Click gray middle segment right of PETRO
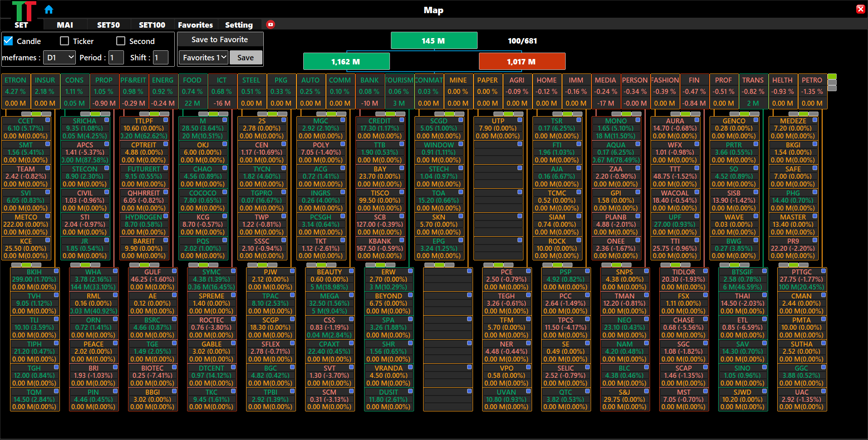The image size is (868, 440). [832, 82]
